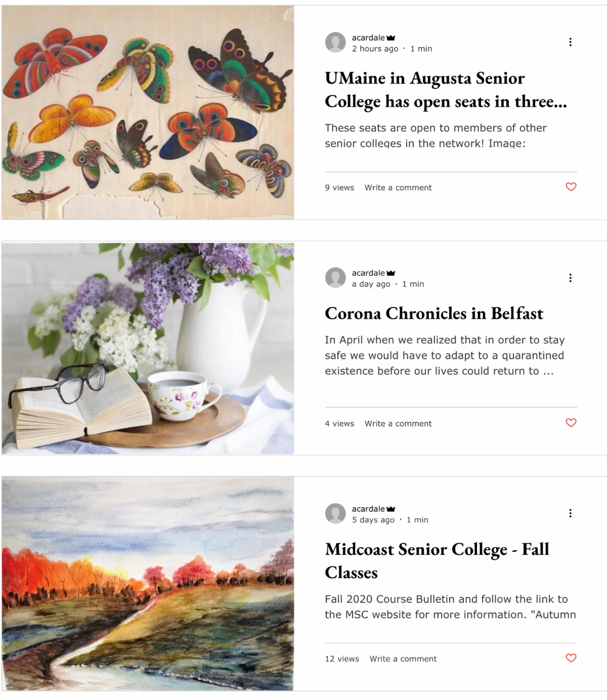Write a comment on Corona Chronicles post
607x700 pixels.
pos(398,423)
